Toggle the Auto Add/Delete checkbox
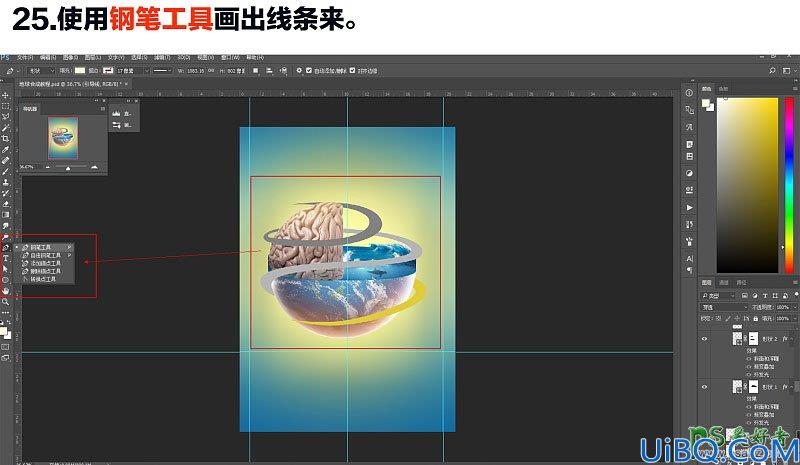The image size is (800, 465). (x=309, y=70)
